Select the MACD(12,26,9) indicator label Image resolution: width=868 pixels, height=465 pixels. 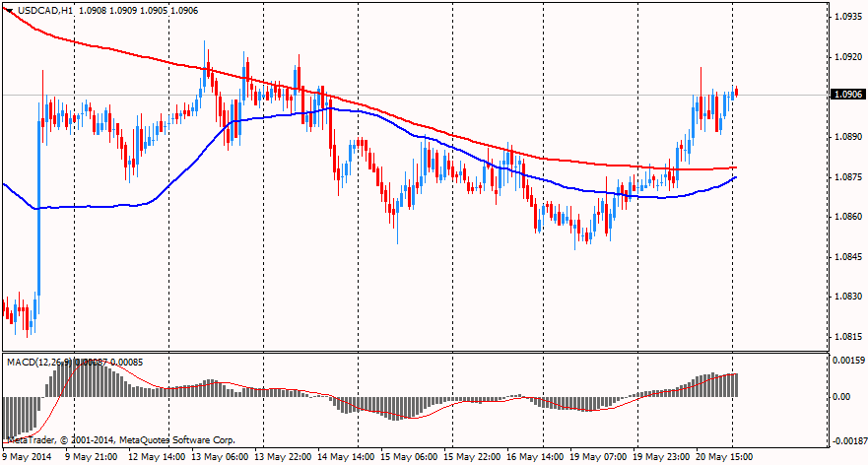coord(39,363)
